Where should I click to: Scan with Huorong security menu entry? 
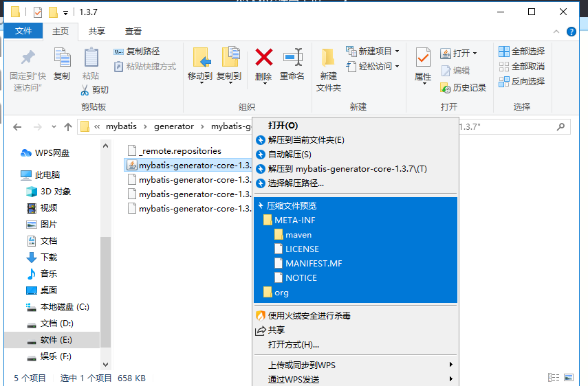click(x=356, y=316)
